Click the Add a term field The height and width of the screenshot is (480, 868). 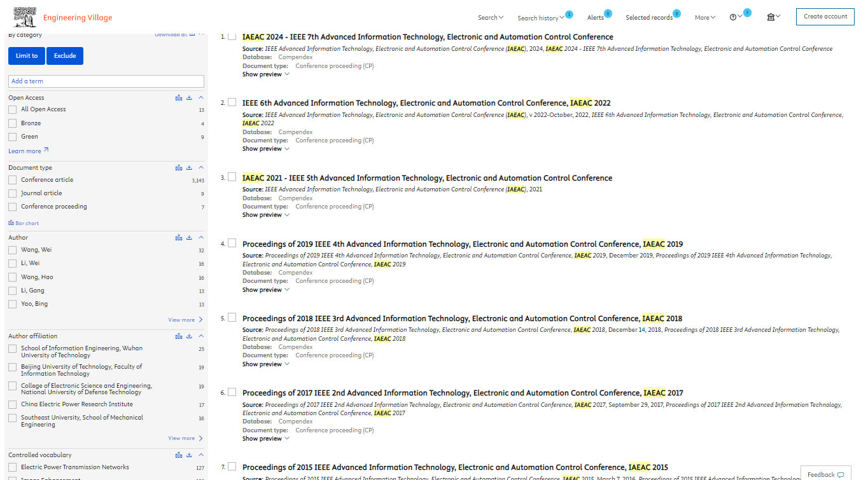[x=106, y=81]
